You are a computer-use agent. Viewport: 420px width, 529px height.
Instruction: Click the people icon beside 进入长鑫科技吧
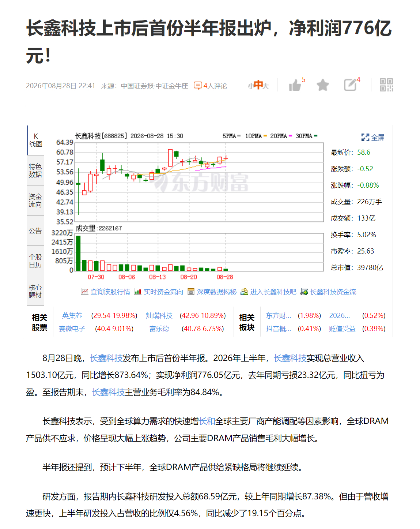click(244, 292)
